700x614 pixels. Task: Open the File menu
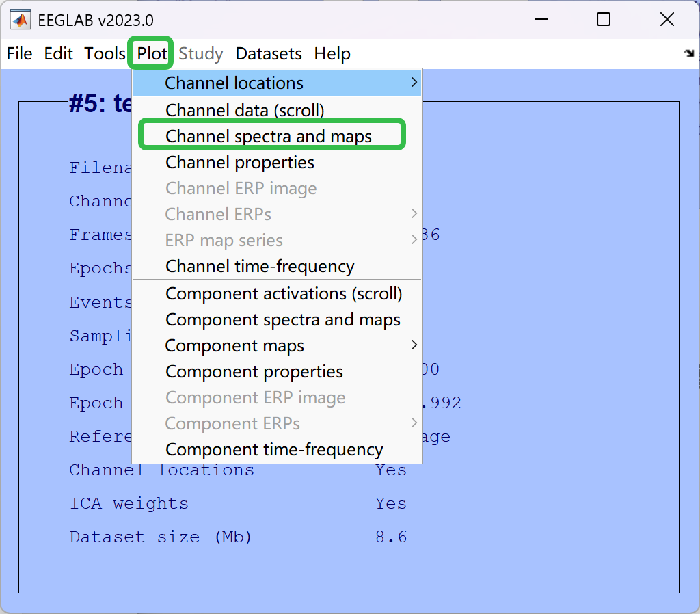19,53
